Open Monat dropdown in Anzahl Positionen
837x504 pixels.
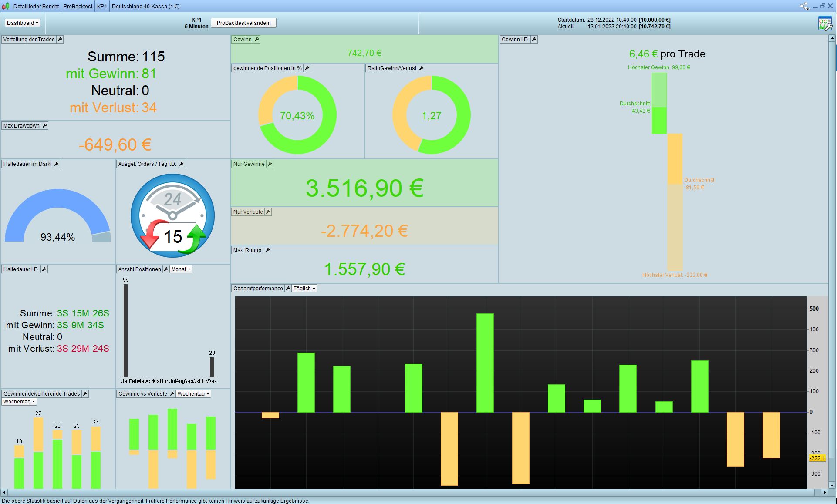tap(181, 269)
